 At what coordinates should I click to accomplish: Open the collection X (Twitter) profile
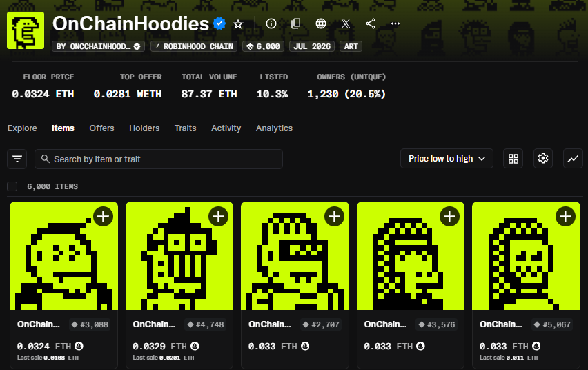[x=346, y=23]
